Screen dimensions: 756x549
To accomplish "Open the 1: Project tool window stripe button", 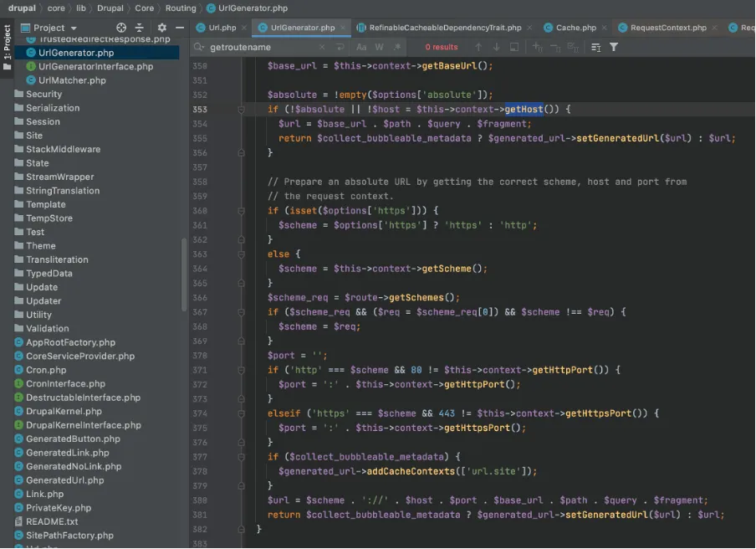I will (x=8, y=47).
